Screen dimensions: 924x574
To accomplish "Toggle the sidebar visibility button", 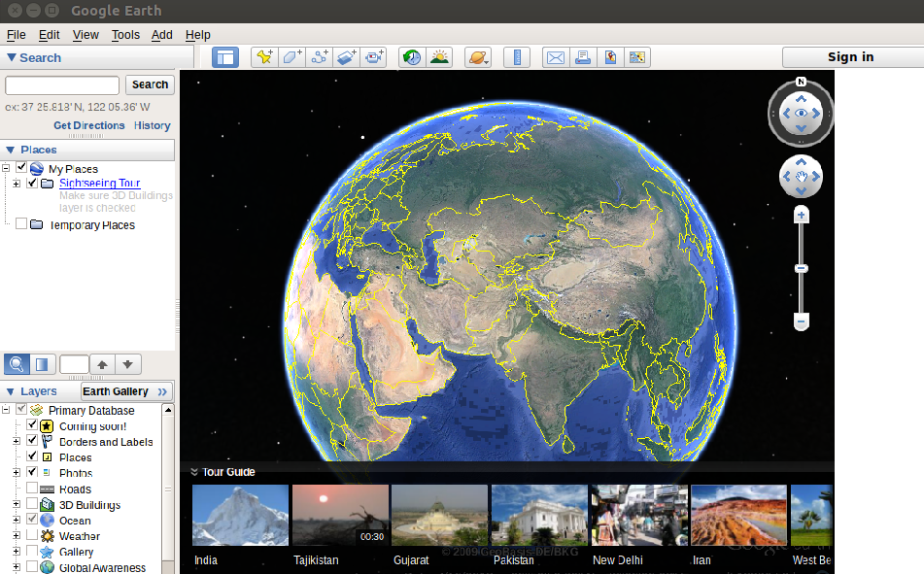I will [225, 57].
